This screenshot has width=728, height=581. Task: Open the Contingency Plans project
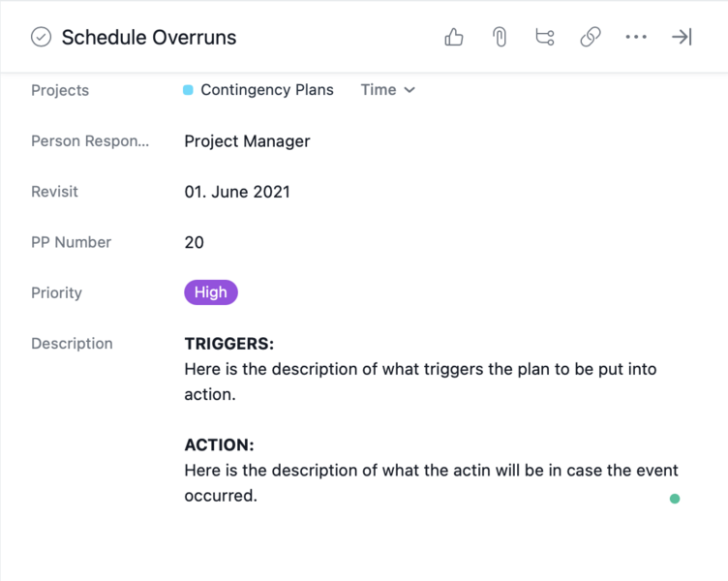(x=266, y=90)
